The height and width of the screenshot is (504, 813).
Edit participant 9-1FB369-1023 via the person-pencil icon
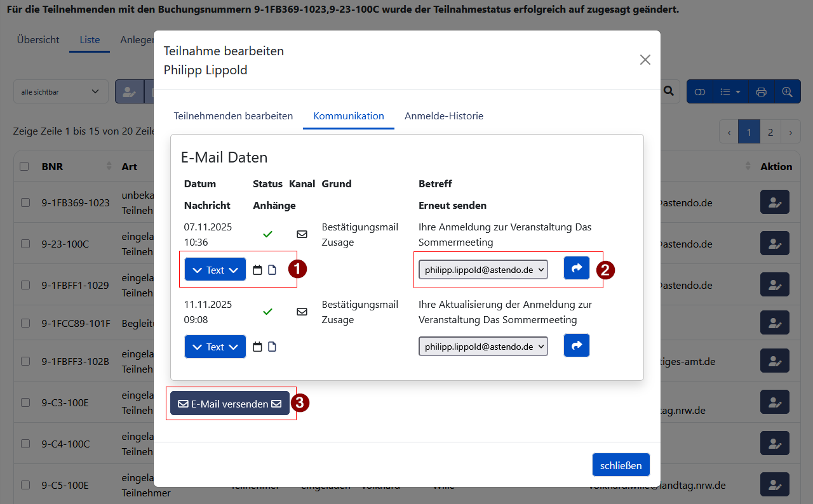coord(774,202)
